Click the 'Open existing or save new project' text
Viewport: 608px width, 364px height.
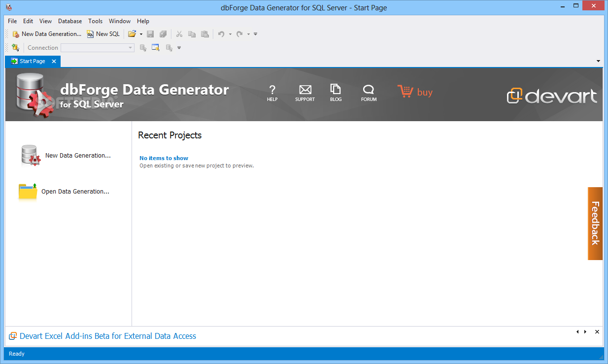point(197,165)
